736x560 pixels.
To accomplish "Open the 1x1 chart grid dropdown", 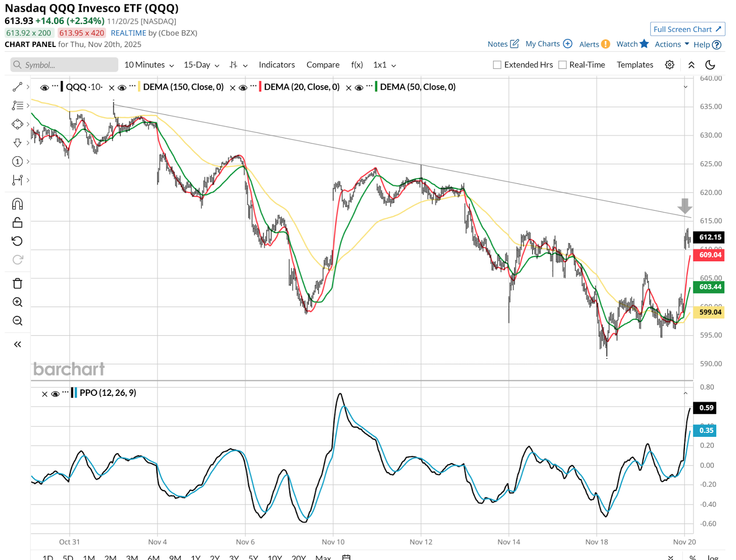I will tap(385, 65).
